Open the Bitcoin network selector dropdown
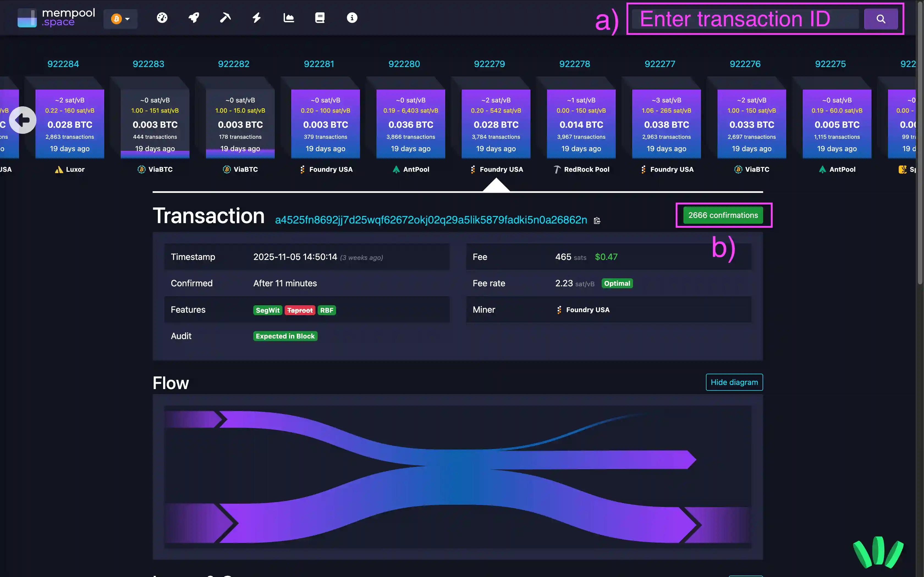This screenshot has height=577, width=924. tap(120, 18)
